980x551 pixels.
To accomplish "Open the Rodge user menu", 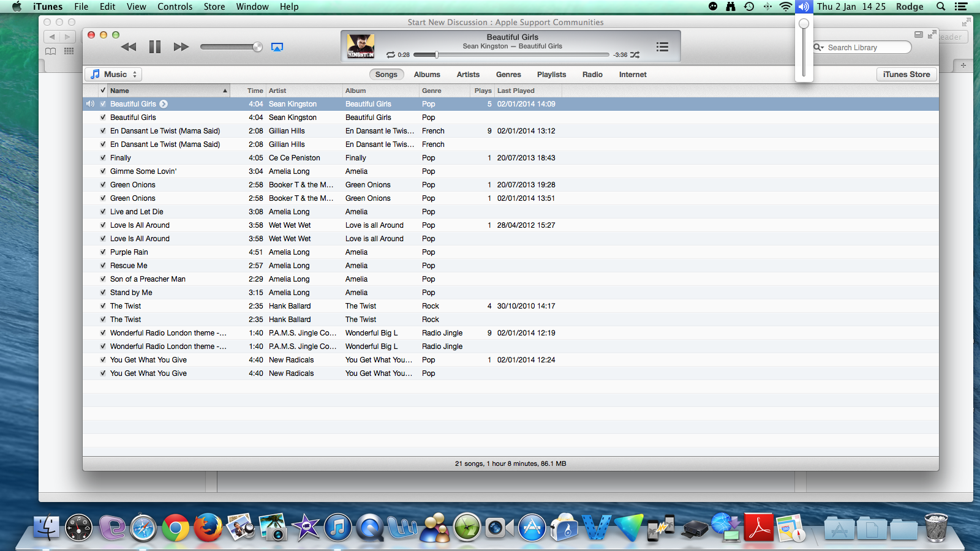I will point(910,7).
